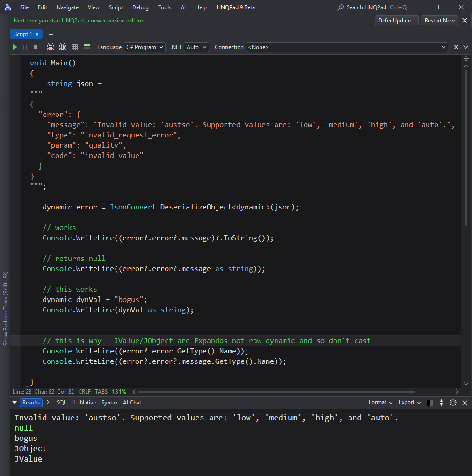The width and height of the screenshot is (472, 476).
Task: Click the split editor icon above scrollbar
Action: coord(466,58)
